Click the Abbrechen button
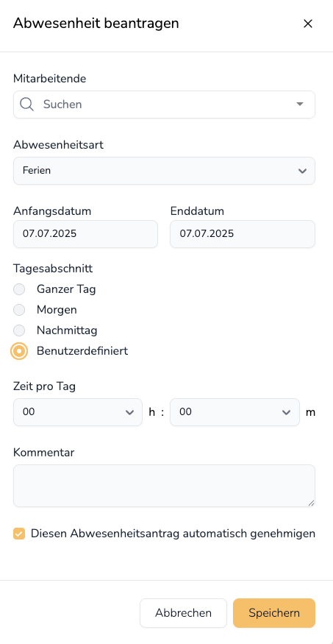Screen dimensions: 333x644 (183, 613)
